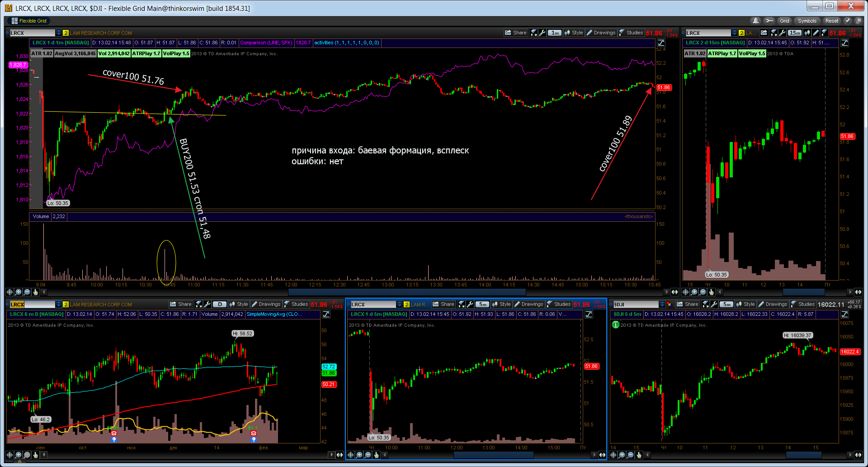Open the Studies menu on the 1m chart

pos(631,33)
